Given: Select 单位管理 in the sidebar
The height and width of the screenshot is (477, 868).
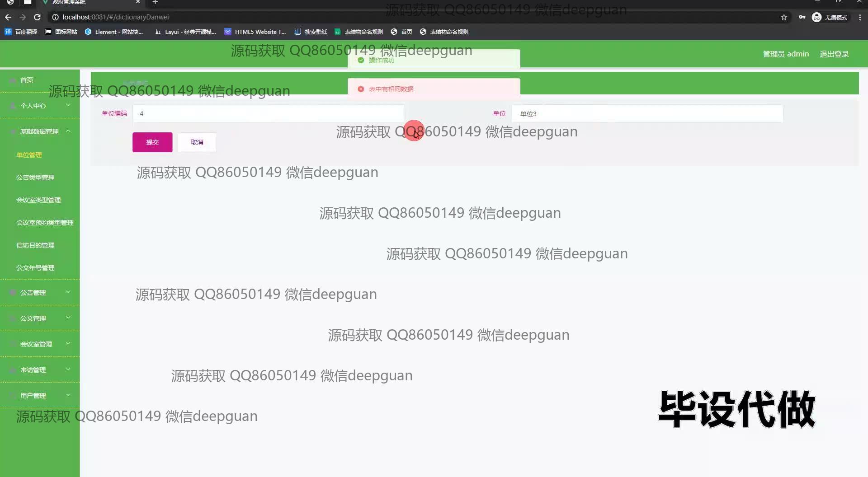Looking at the screenshot, I should (x=29, y=155).
